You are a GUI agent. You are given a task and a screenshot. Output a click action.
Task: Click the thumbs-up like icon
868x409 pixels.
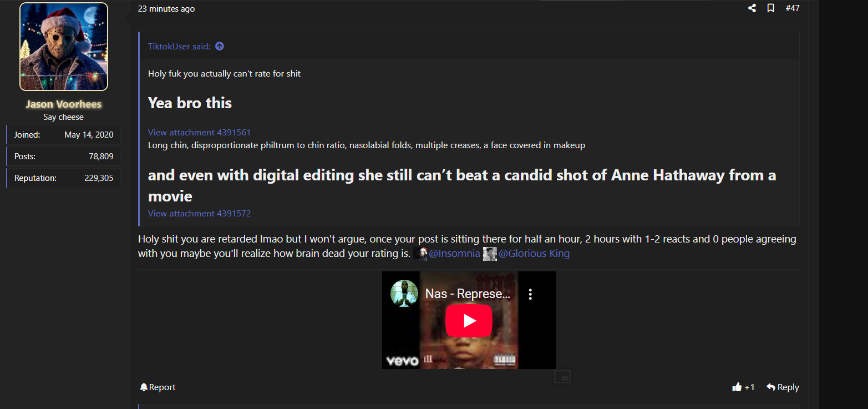737,387
